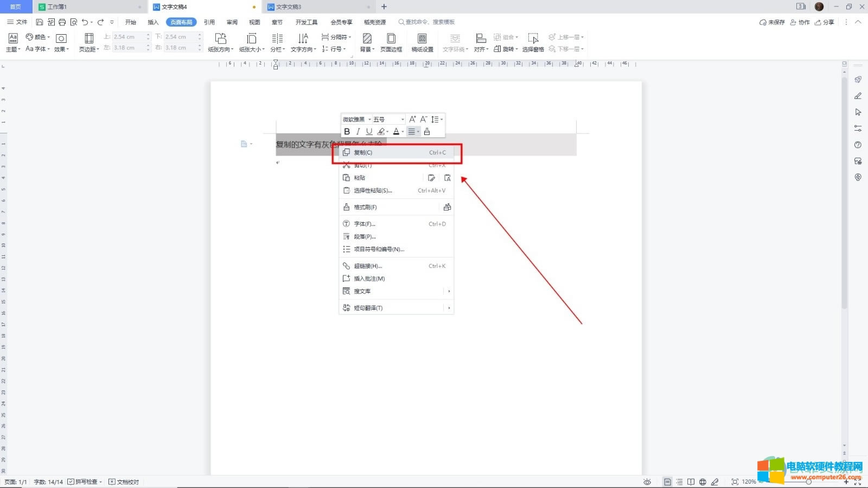Open the font name dropdown showing 微软雅黑
The width and height of the screenshot is (868, 488).
click(356, 119)
